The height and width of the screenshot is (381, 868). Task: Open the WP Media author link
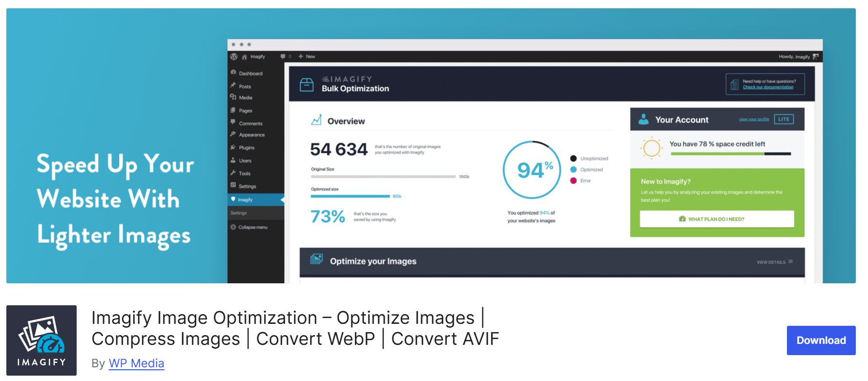[136, 363]
